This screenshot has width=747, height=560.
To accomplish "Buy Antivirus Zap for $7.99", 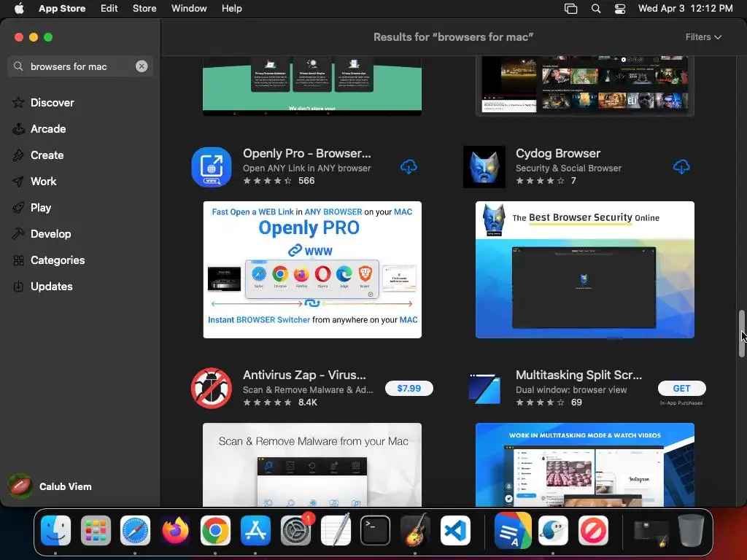I will point(409,388).
